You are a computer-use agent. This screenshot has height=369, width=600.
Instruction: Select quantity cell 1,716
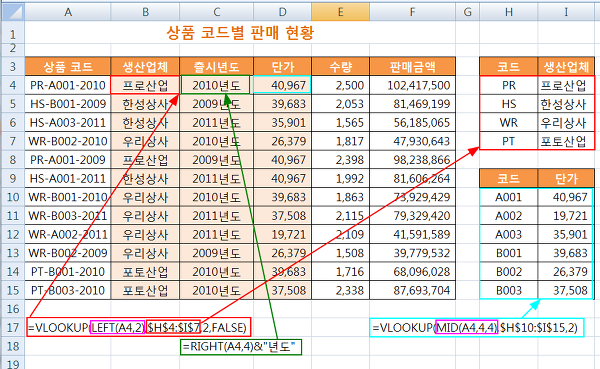coord(341,272)
